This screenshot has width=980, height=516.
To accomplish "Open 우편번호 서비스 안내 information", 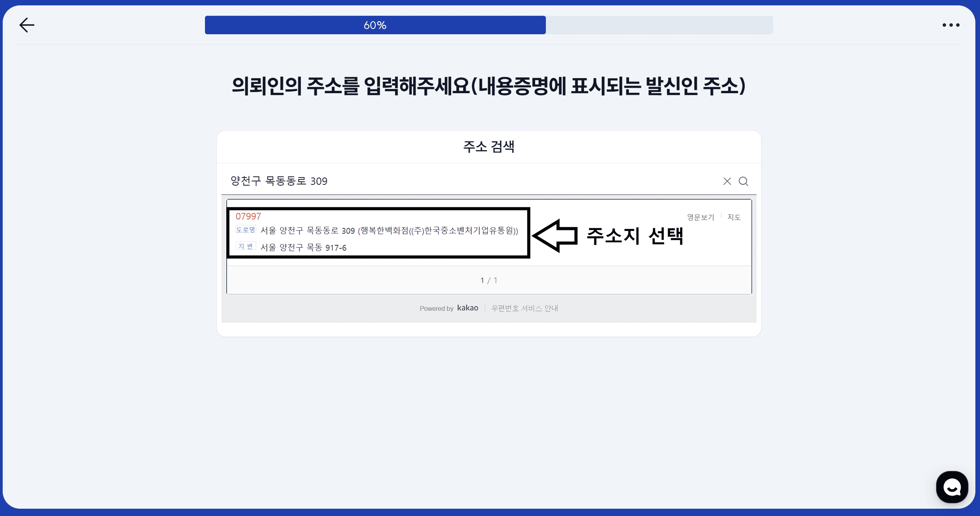I will 525,308.
